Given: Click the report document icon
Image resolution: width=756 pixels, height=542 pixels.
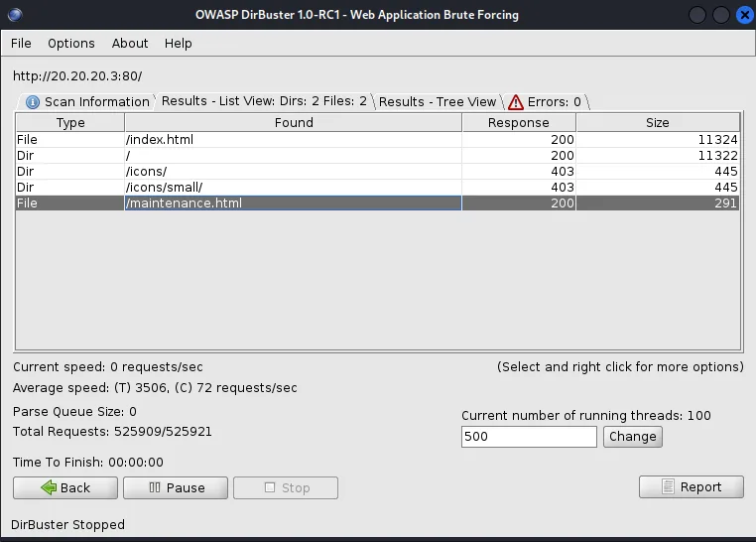Looking at the screenshot, I should 668,486.
